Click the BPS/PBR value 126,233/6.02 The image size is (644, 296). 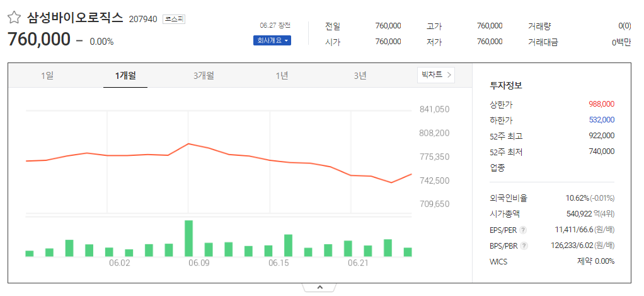point(572,246)
